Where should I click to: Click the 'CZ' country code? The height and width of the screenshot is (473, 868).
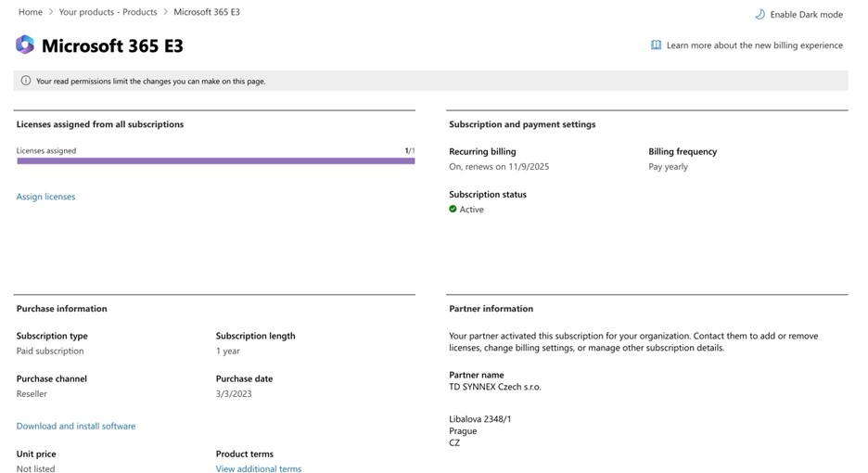click(x=454, y=442)
